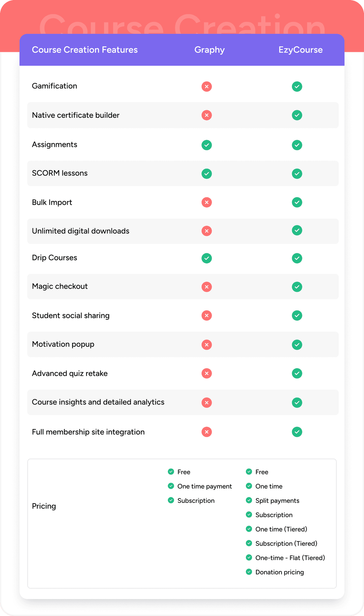The height and width of the screenshot is (616, 364).
Task: Click the check beside Donation pricing
Action: click(x=249, y=572)
